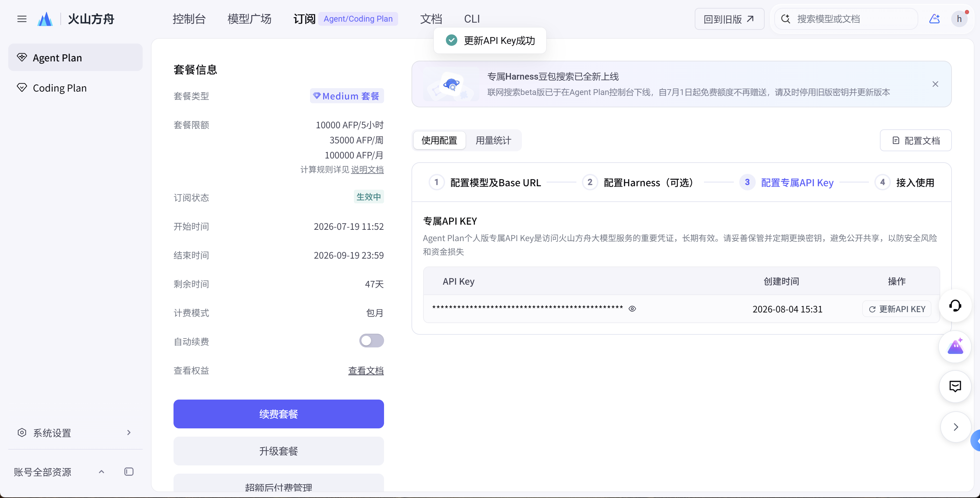Select Agent Plan in sidebar
The height and width of the screenshot is (498, 980).
pos(75,57)
